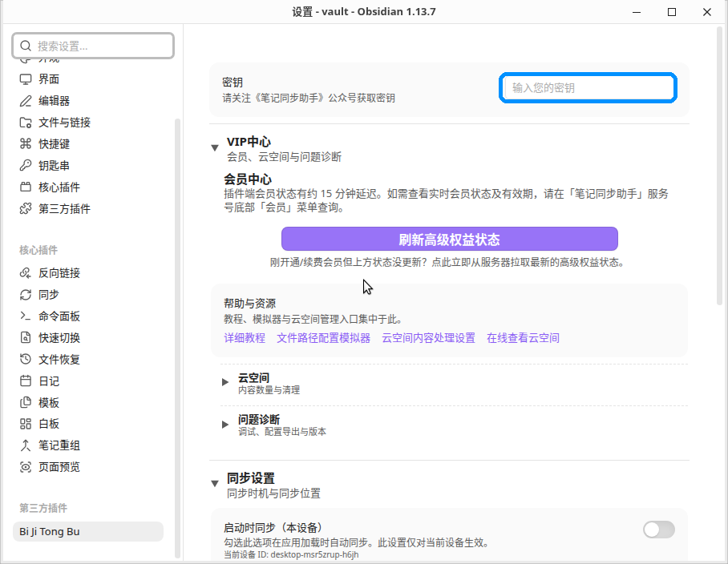This screenshot has width=728, height=564.
Task: Click the 白板 grid icon
Action: [26, 424]
